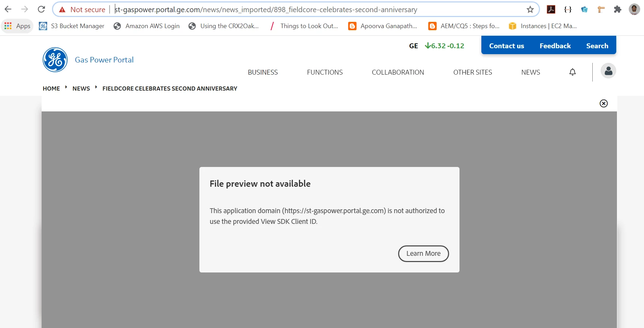Open the Gas Power Portal home link

(104, 60)
